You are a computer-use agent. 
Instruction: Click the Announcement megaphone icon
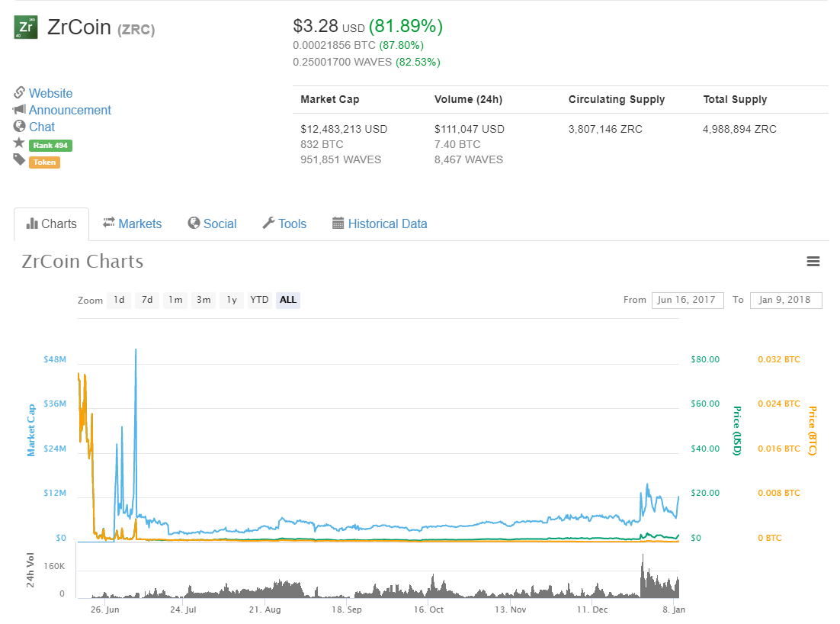tap(19, 110)
